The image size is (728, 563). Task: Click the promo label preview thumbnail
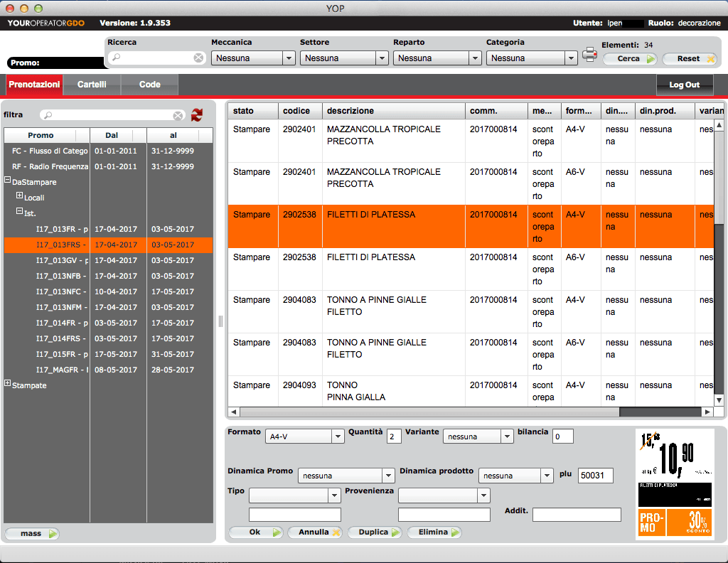675,483
